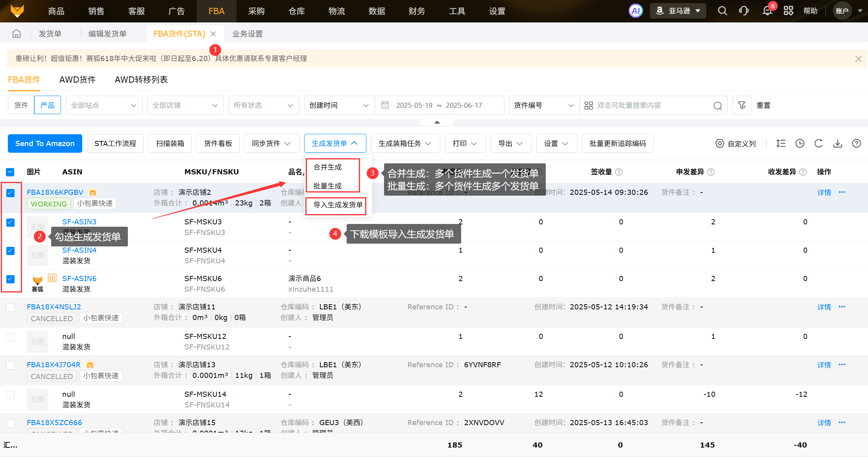Screen dimensions: 868x457
Task: Click the shipment number search field
Action: [649, 105]
